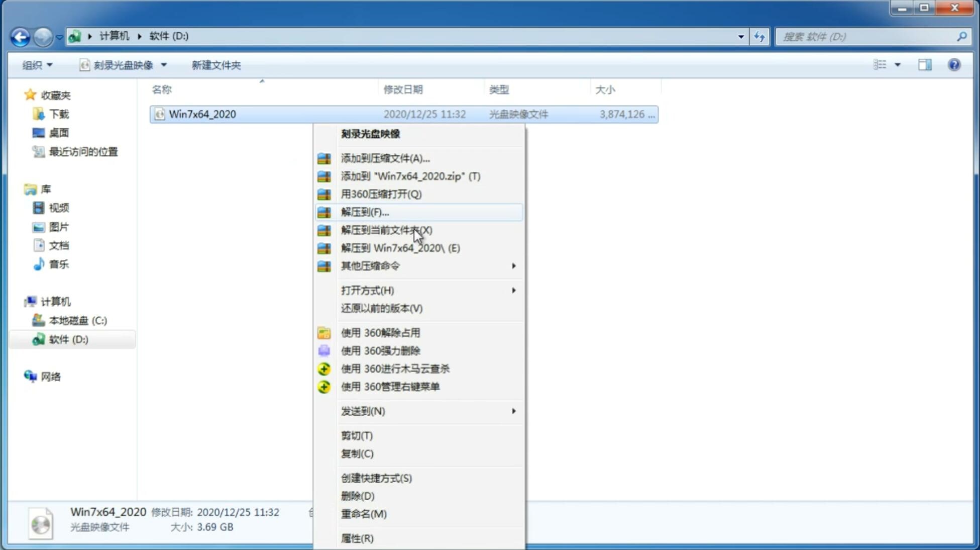Click 其他压缩命令 submenu arrow
Screen dimensions: 980x550
(x=513, y=265)
